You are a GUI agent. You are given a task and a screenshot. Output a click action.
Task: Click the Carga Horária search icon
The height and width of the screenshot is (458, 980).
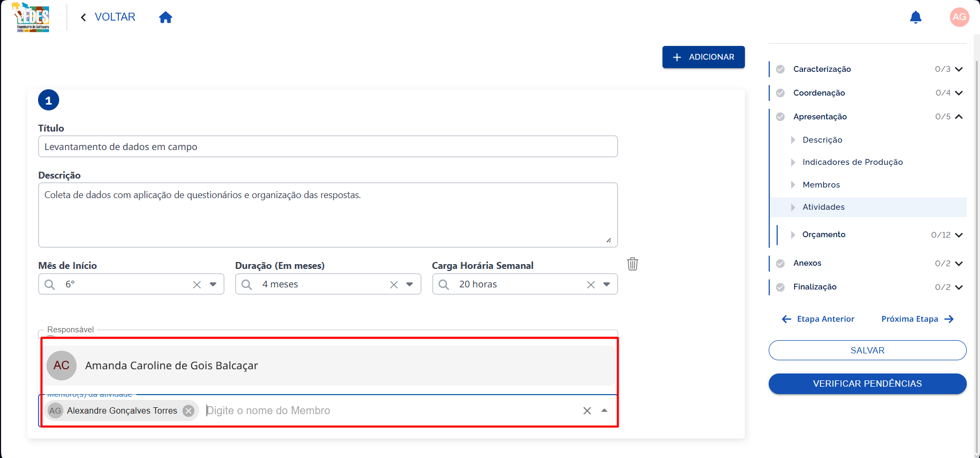tap(444, 284)
